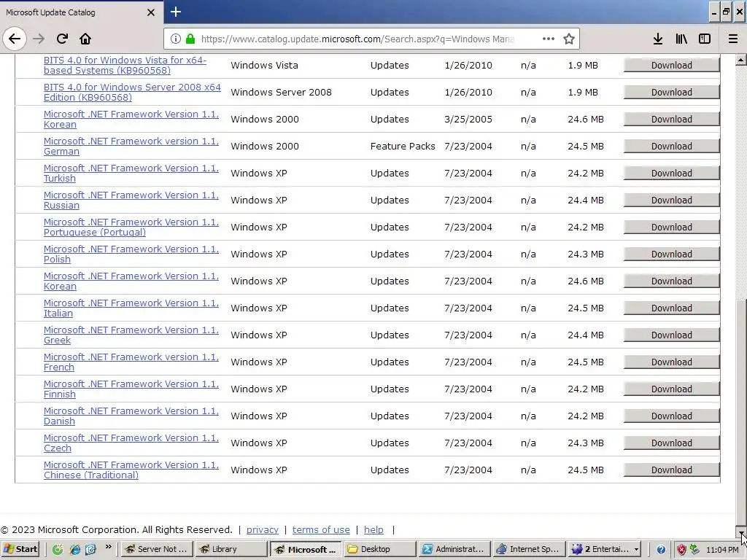747x560 pixels.
Task: Open BITS 4.0 for Windows Vista x64 link
Action: (x=125, y=65)
